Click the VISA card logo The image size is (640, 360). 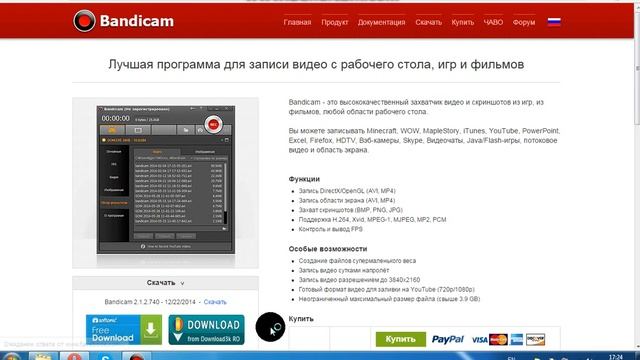[480, 340]
